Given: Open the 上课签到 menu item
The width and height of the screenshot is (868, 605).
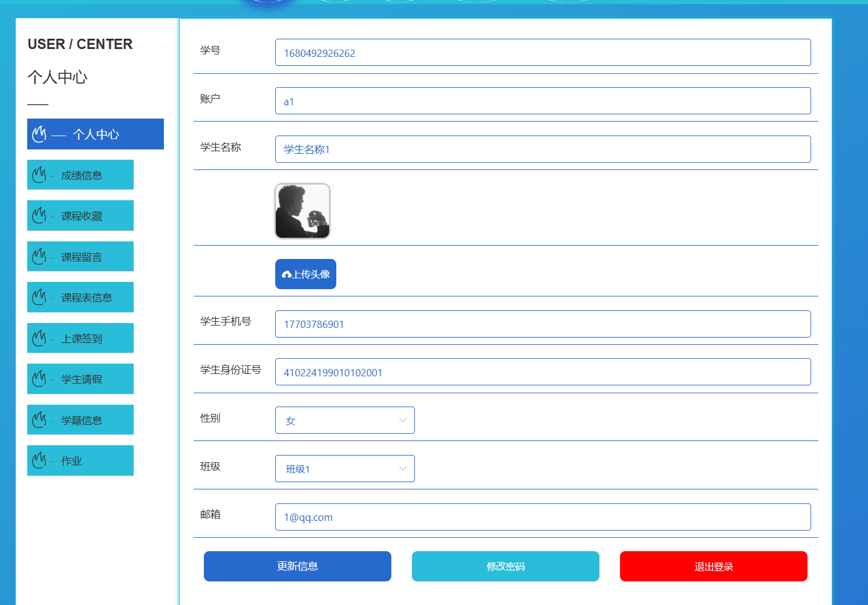Looking at the screenshot, I should point(80,338).
